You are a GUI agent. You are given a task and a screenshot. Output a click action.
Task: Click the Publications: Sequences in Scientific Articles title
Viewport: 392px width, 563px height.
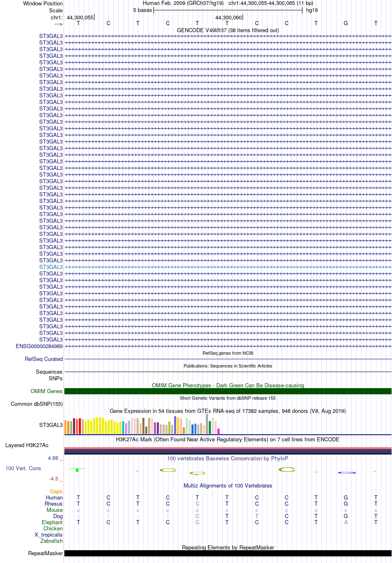[228, 366]
